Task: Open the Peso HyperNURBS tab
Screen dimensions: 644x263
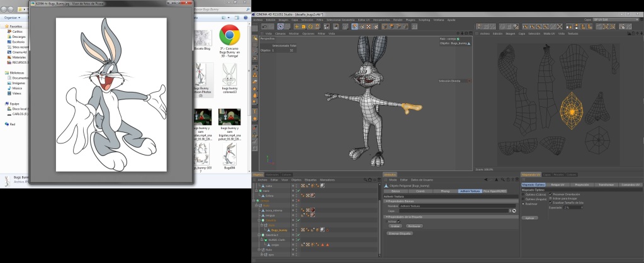Action: click(x=495, y=191)
